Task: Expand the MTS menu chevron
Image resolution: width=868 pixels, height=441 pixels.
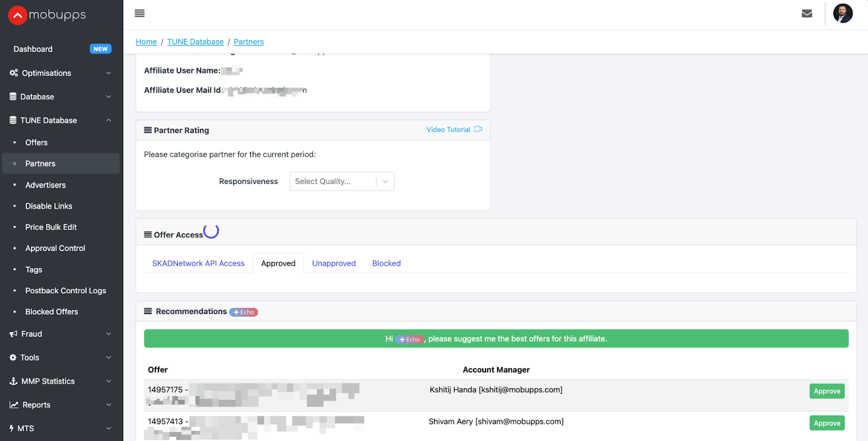Action: coord(108,429)
